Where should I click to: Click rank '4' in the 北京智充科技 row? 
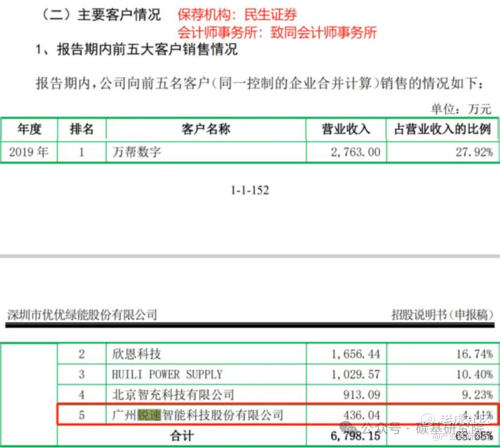[x=82, y=395]
